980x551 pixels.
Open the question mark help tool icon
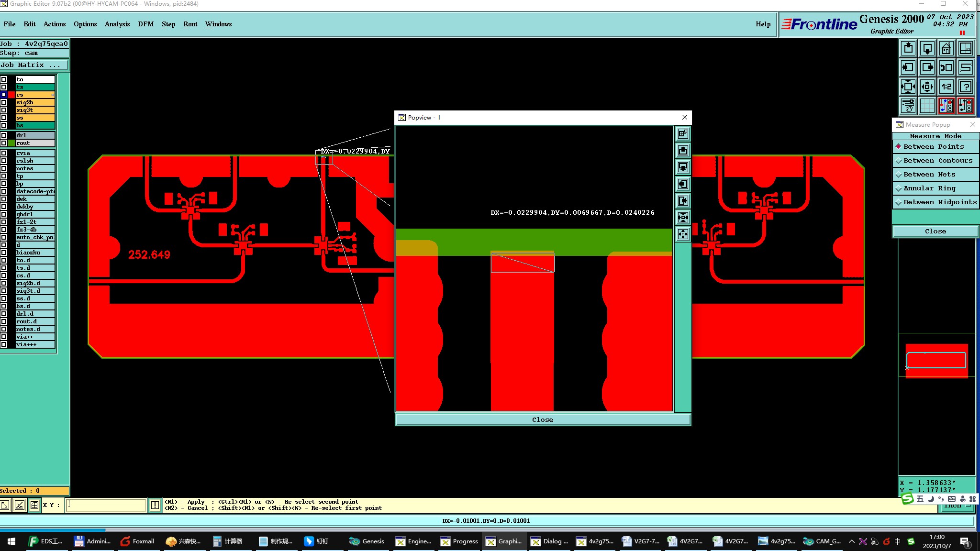tap(966, 87)
